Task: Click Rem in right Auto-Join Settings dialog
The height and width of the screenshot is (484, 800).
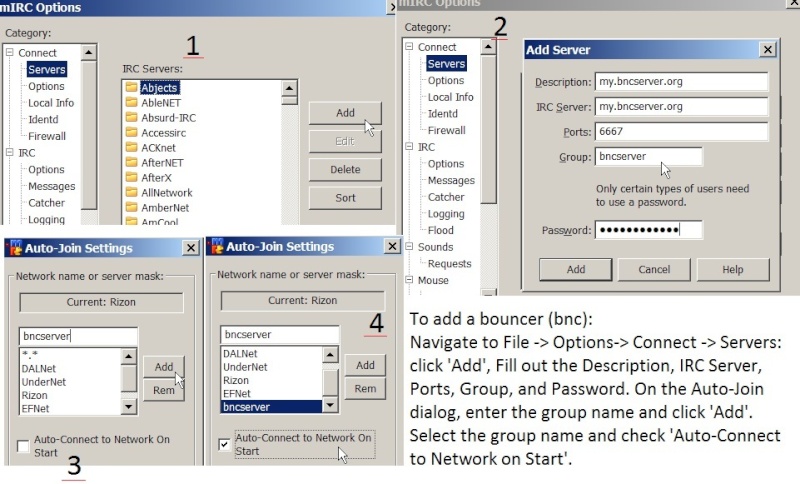Action: pyautogui.click(x=365, y=389)
